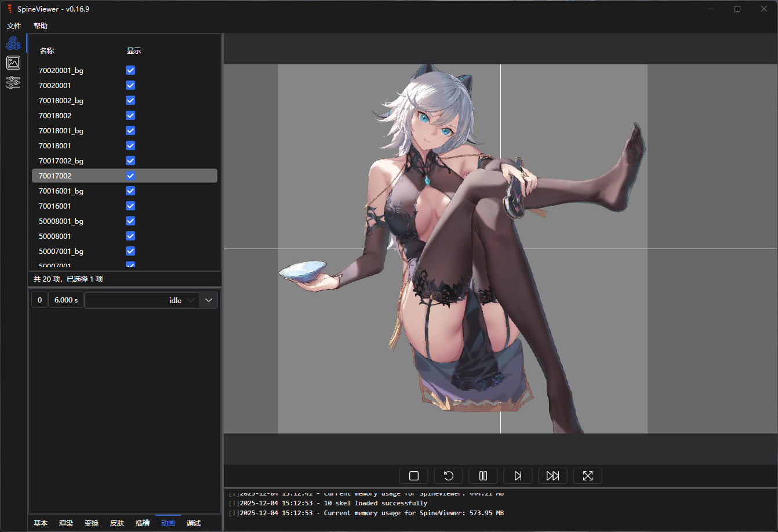Pause the animation playback
The width and height of the screenshot is (778, 532).
point(483,476)
